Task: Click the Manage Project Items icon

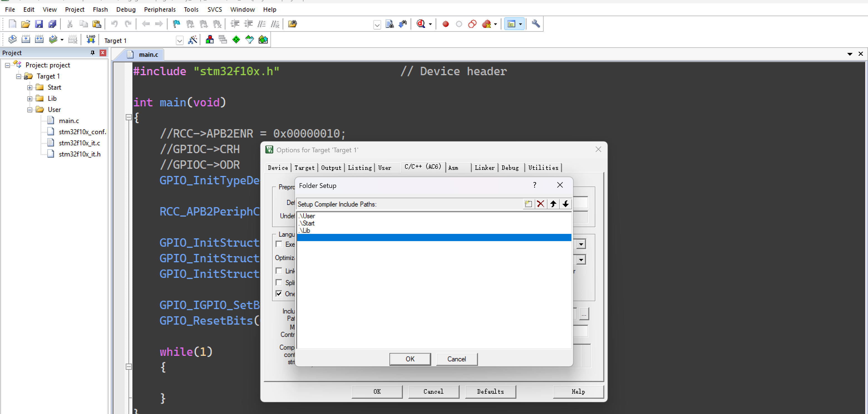Action: click(209, 40)
